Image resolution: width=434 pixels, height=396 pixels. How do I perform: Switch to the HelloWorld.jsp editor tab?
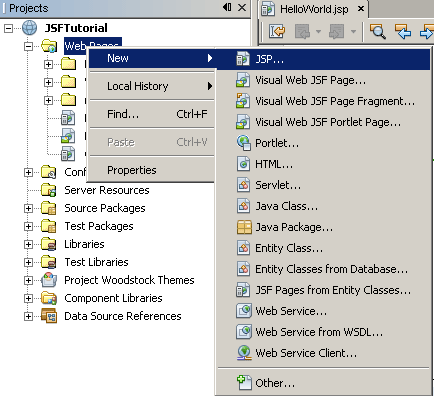pos(314,9)
